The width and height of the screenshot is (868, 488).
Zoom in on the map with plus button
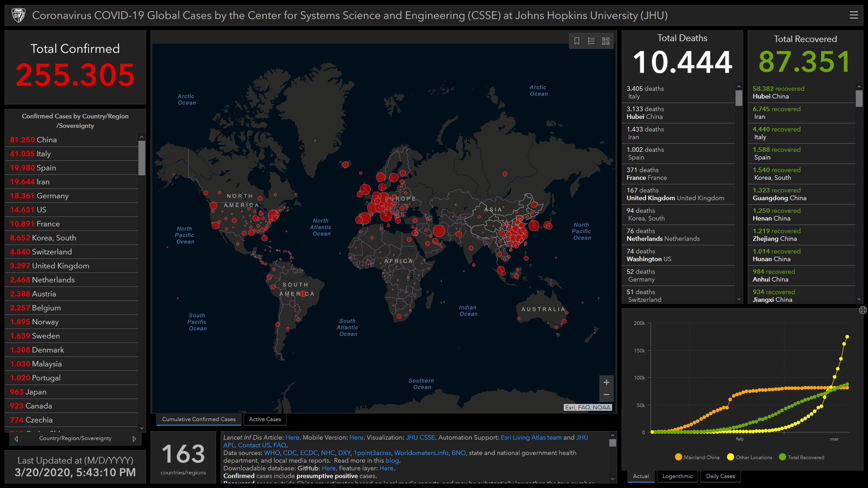[606, 382]
